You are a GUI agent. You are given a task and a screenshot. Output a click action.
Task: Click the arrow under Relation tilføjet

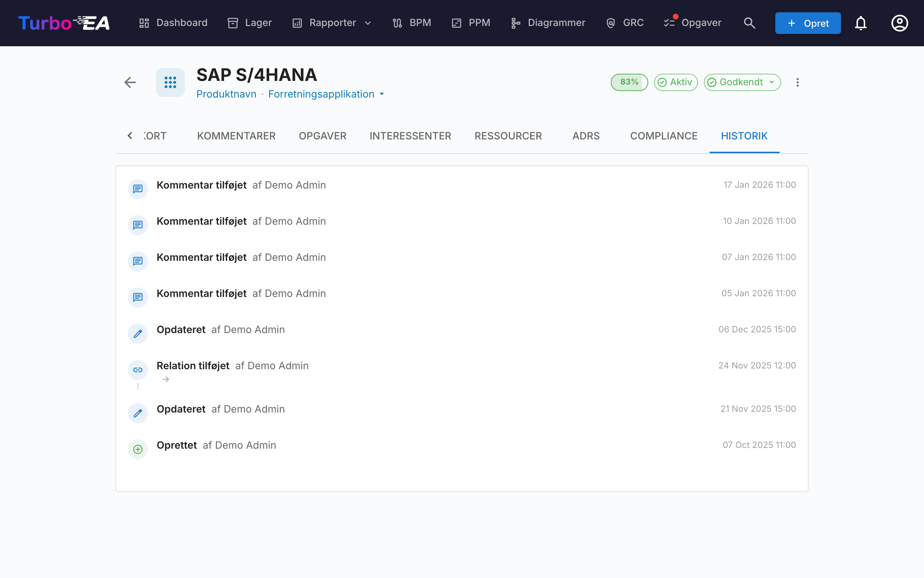pos(166,379)
